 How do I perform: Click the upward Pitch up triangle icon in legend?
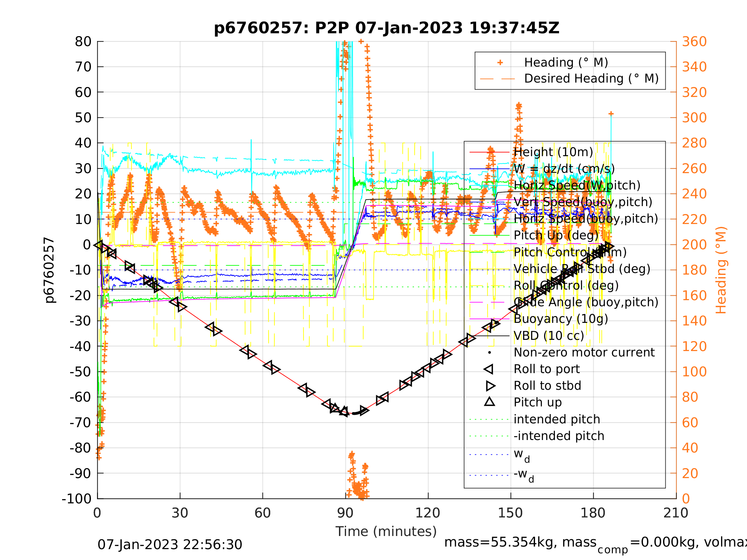tap(490, 402)
